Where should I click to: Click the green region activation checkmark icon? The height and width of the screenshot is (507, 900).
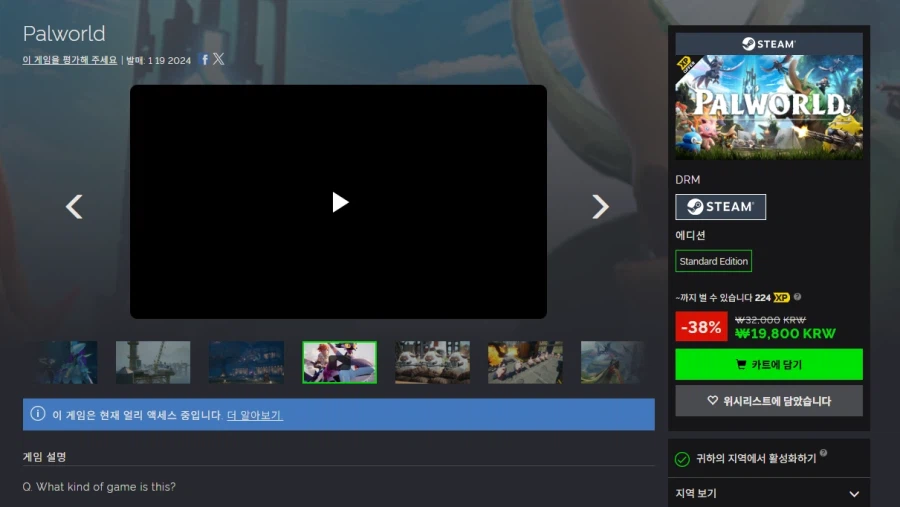pyautogui.click(x=682, y=459)
